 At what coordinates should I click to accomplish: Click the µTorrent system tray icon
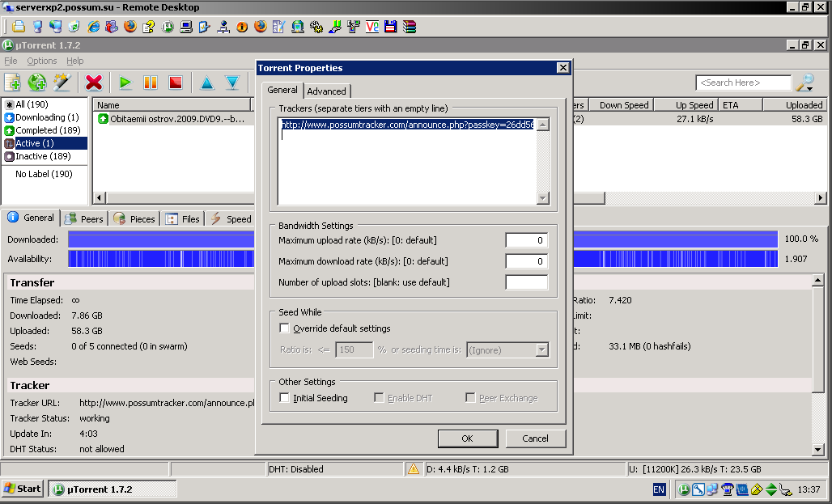coord(684,489)
